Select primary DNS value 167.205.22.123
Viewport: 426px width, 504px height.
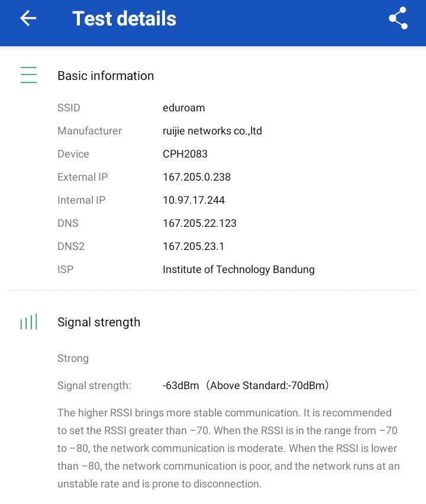pyautogui.click(x=199, y=223)
